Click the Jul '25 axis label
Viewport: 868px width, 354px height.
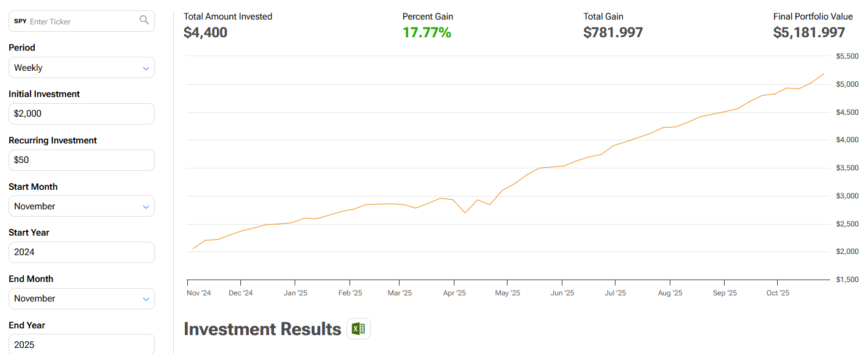point(615,293)
